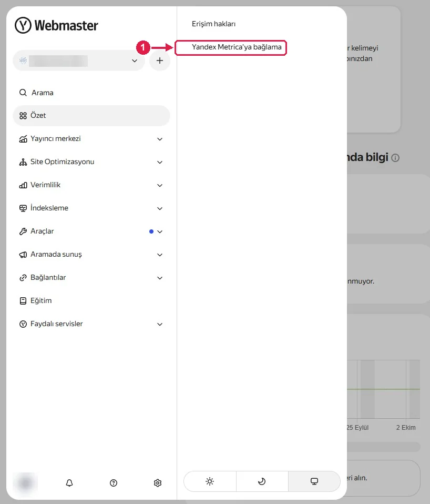The image size is (430, 504).
Task: Open Site Optimizasyonu section
Action: pos(91,162)
